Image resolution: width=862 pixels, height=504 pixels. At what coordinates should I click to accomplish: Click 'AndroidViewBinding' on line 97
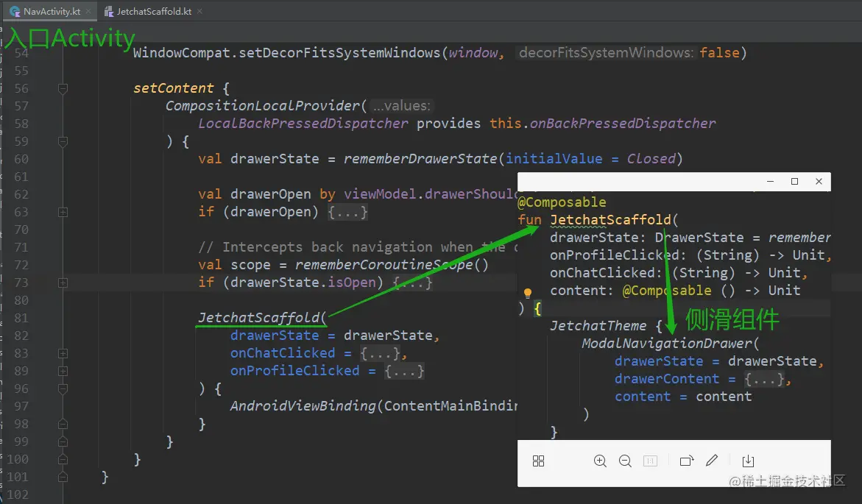pos(303,406)
